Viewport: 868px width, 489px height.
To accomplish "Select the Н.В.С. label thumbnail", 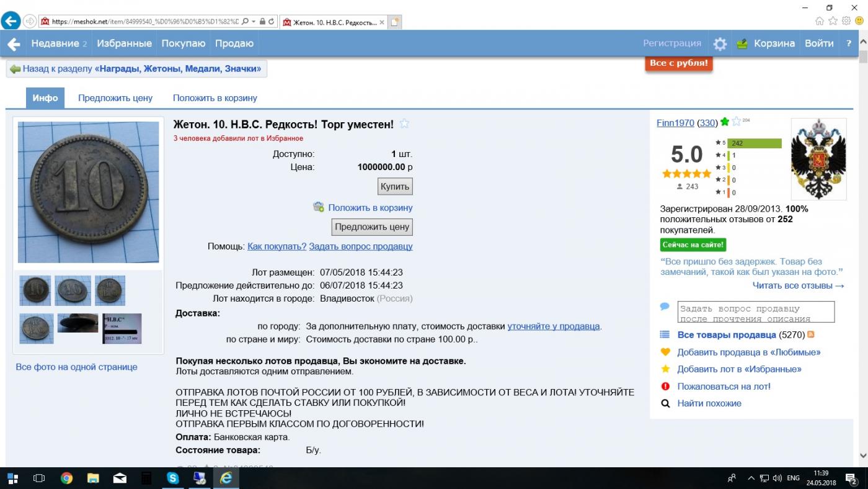I will tap(122, 329).
